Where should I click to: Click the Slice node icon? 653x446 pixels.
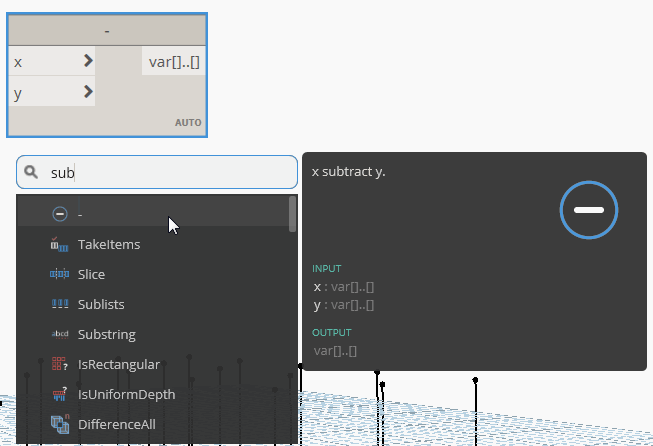59,274
